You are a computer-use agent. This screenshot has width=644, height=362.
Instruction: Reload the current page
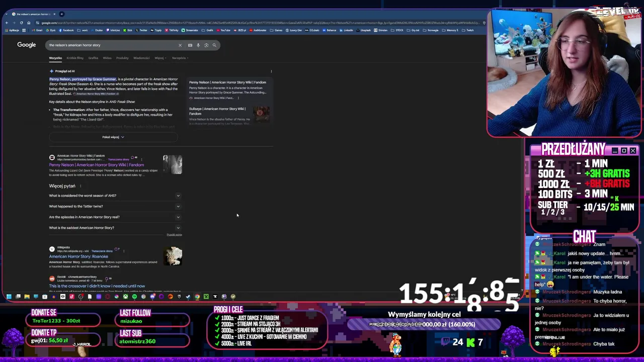coord(22,23)
